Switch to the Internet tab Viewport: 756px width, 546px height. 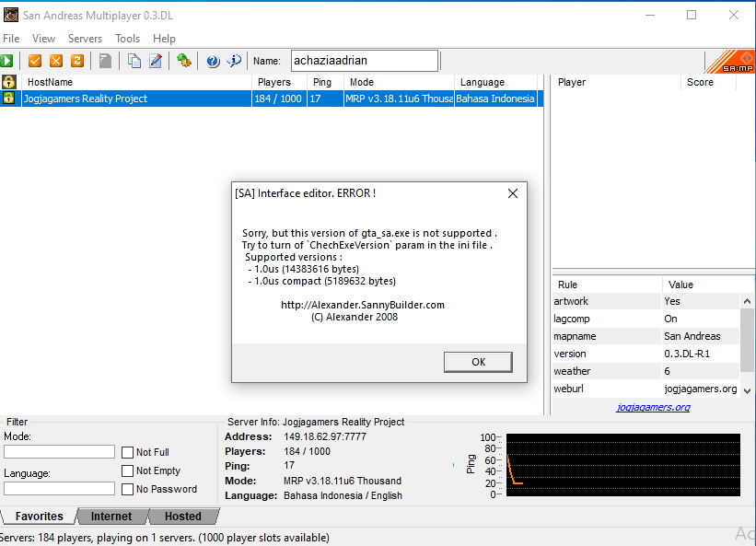(111, 517)
